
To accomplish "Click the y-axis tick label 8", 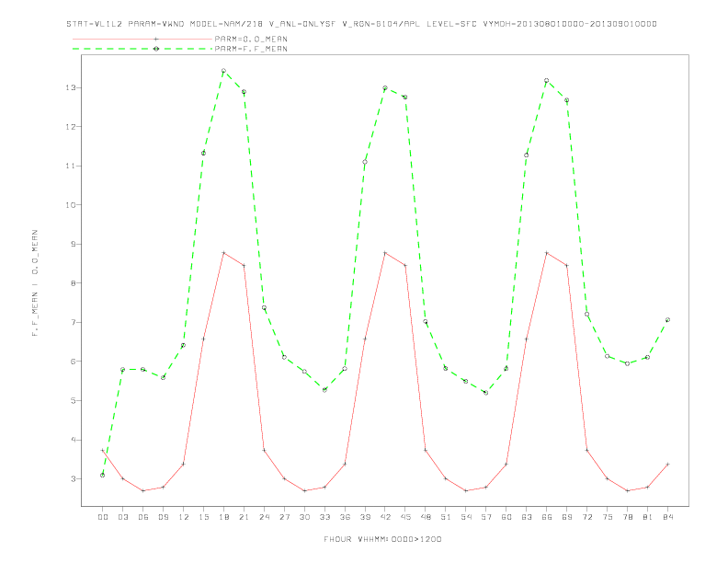I will click(74, 283).
